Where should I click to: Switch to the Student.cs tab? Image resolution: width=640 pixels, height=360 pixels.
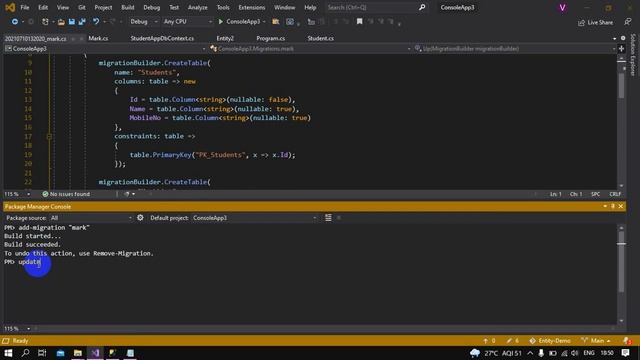coord(320,38)
